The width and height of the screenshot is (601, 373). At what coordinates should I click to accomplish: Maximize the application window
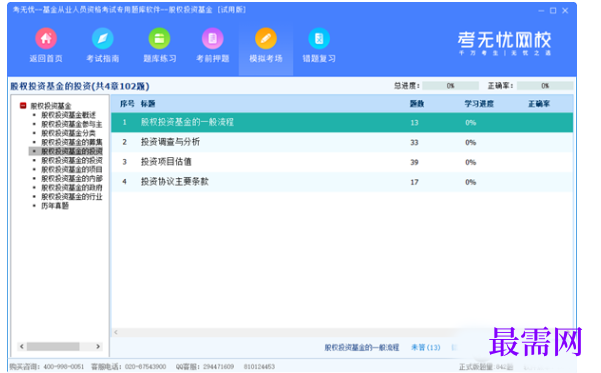[x=553, y=11]
